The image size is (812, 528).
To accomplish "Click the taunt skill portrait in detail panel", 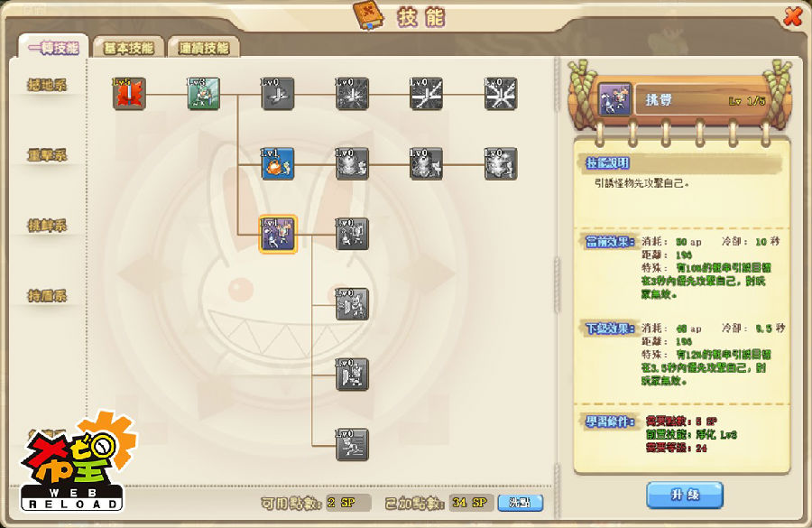I will [614, 99].
